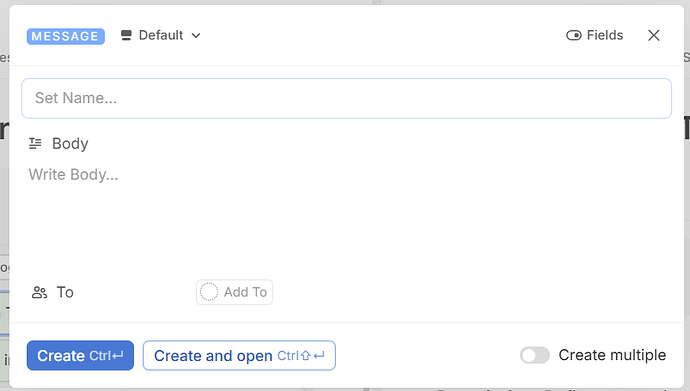This screenshot has height=391, width=690.
Task: Click the Create multiple label
Action: coord(612,355)
